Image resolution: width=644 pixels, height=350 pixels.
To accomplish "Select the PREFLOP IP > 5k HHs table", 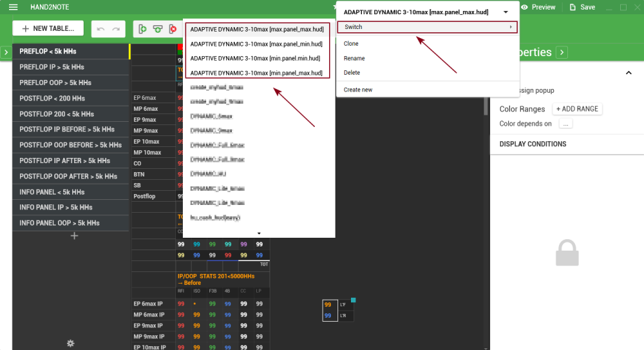I will (71, 67).
